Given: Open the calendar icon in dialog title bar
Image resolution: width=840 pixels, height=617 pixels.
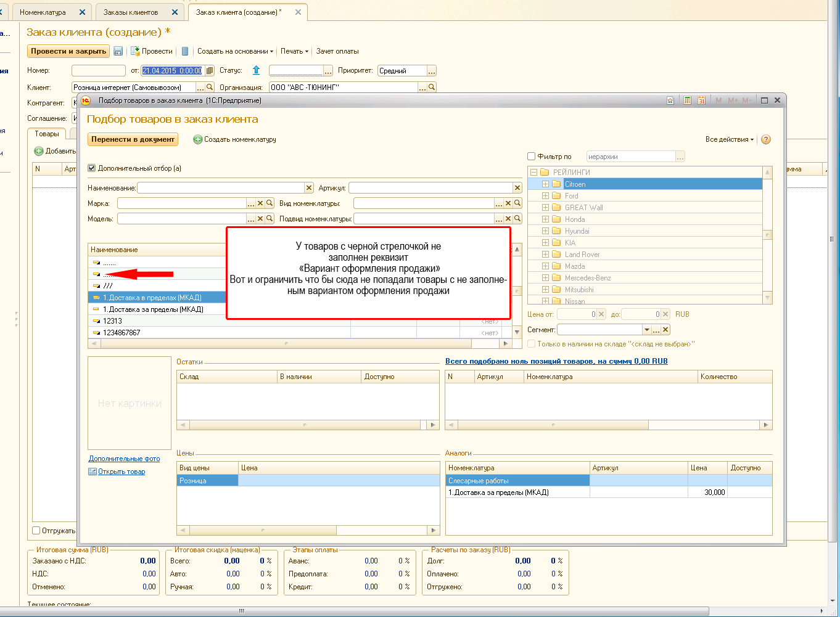Looking at the screenshot, I should pyautogui.click(x=701, y=100).
